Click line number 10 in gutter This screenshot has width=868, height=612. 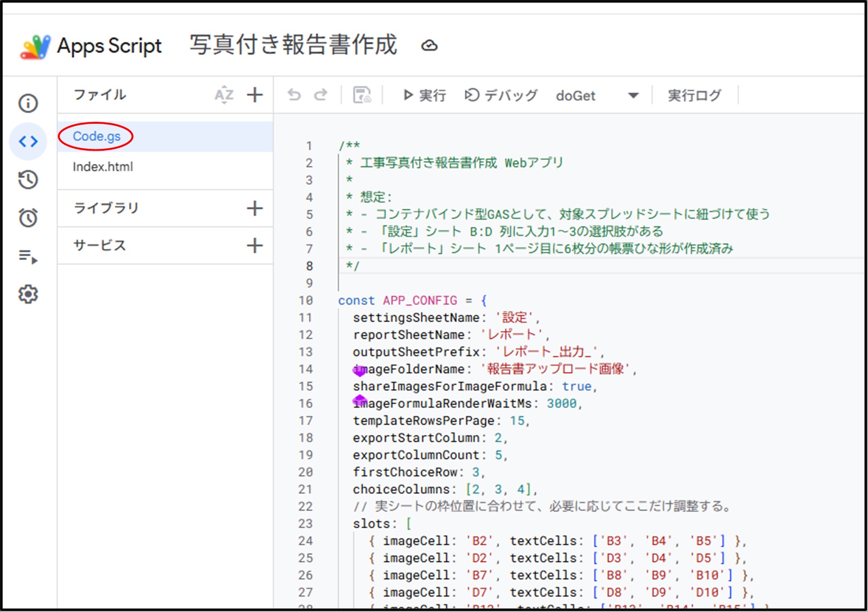pos(306,300)
